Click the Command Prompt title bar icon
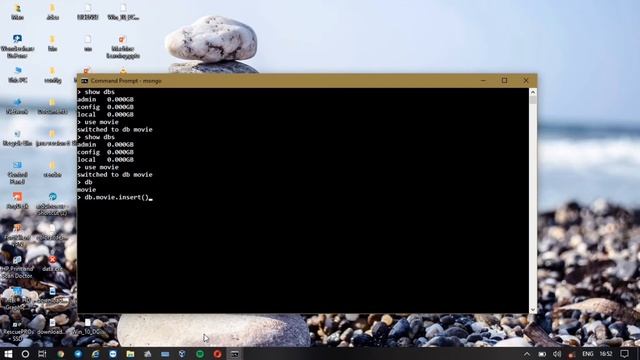 click(84, 81)
